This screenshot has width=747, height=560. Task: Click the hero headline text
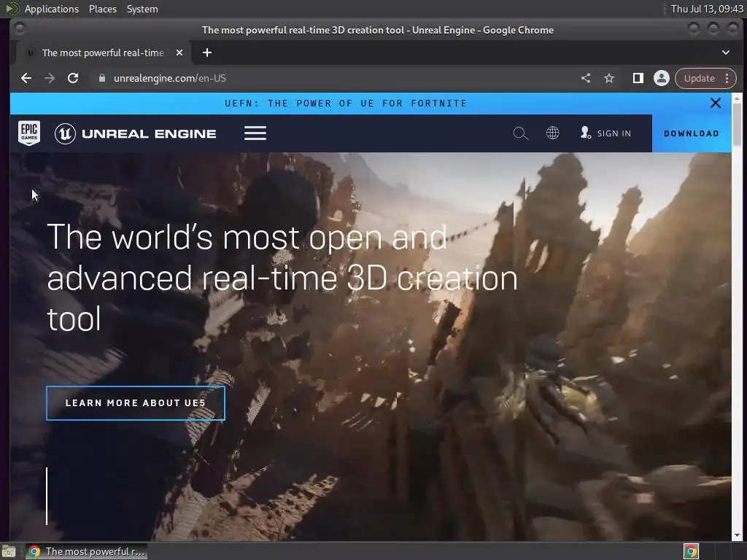point(282,278)
